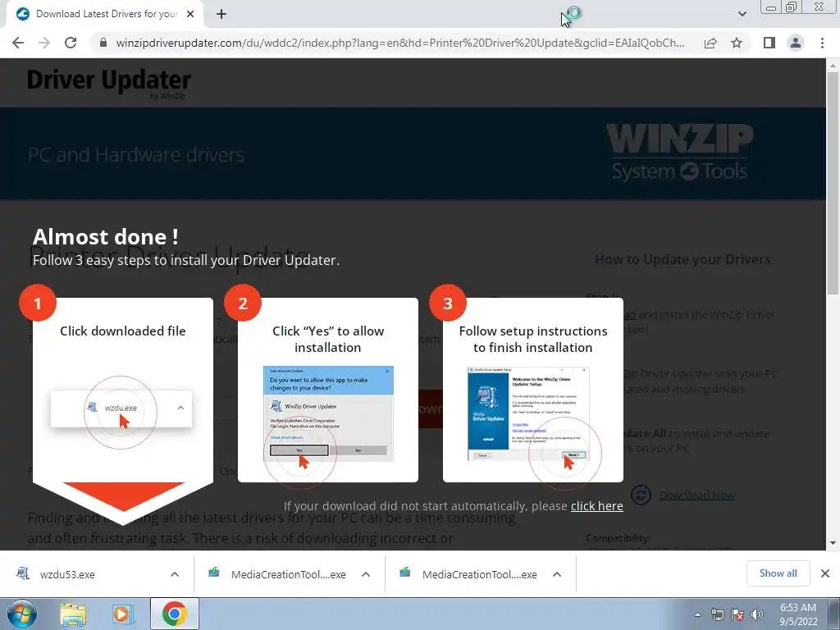Show all downloads
This screenshot has height=630, width=840.
pos(778,573)
